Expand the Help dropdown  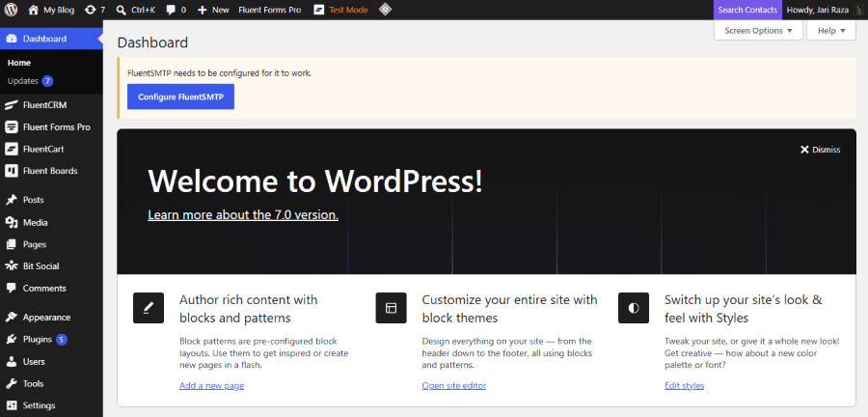[x=831, y=31]
